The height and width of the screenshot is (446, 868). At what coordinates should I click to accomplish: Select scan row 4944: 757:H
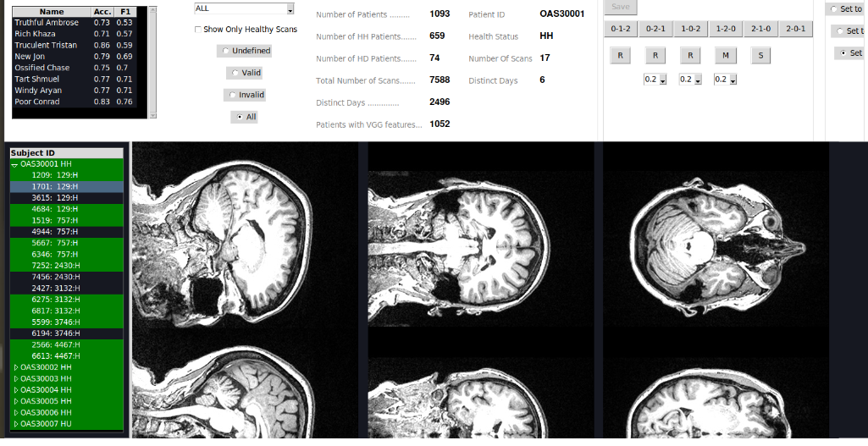(x=66, y=232)
